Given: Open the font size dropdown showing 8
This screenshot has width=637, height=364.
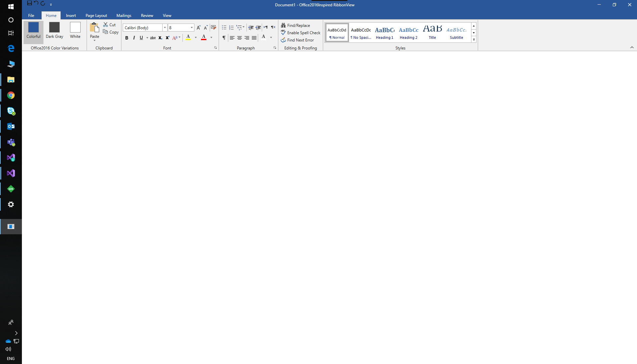Looking at the screenshot, I should tap(191, 28).
